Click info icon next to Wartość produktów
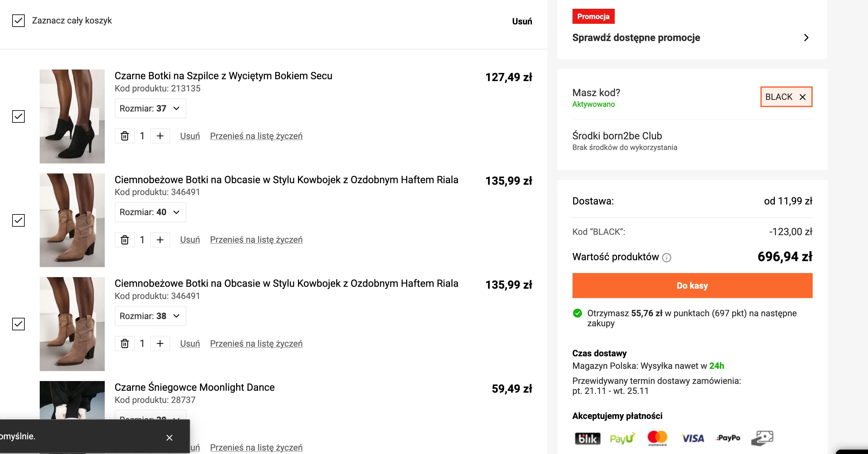This screenshot has height=454, width=868. [x=666, y=258]
